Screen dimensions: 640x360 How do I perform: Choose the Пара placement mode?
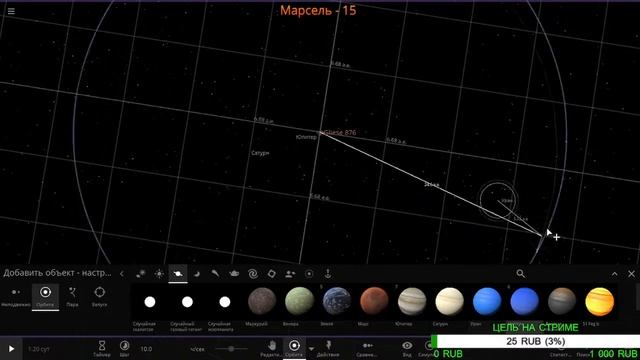tap(72, 296)
